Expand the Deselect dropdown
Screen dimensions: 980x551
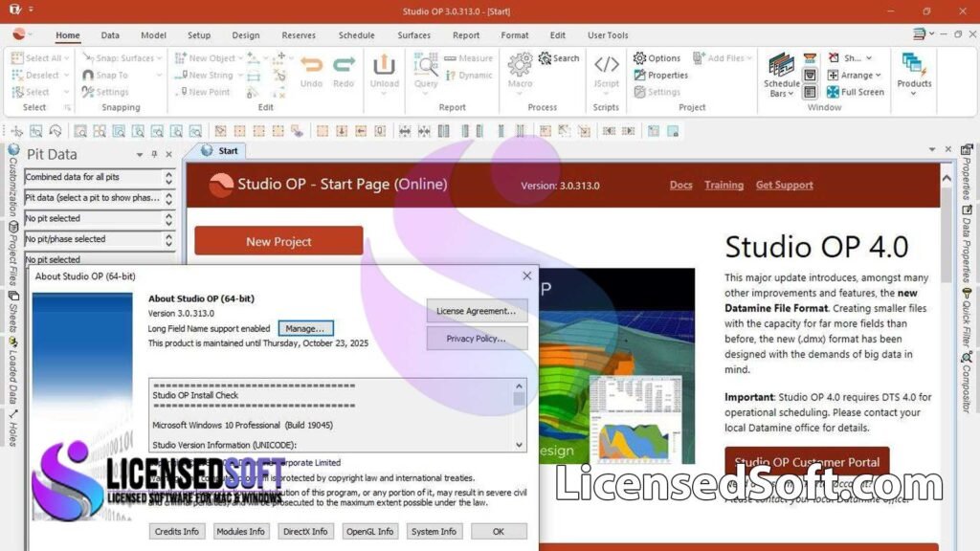click(66, 75)
